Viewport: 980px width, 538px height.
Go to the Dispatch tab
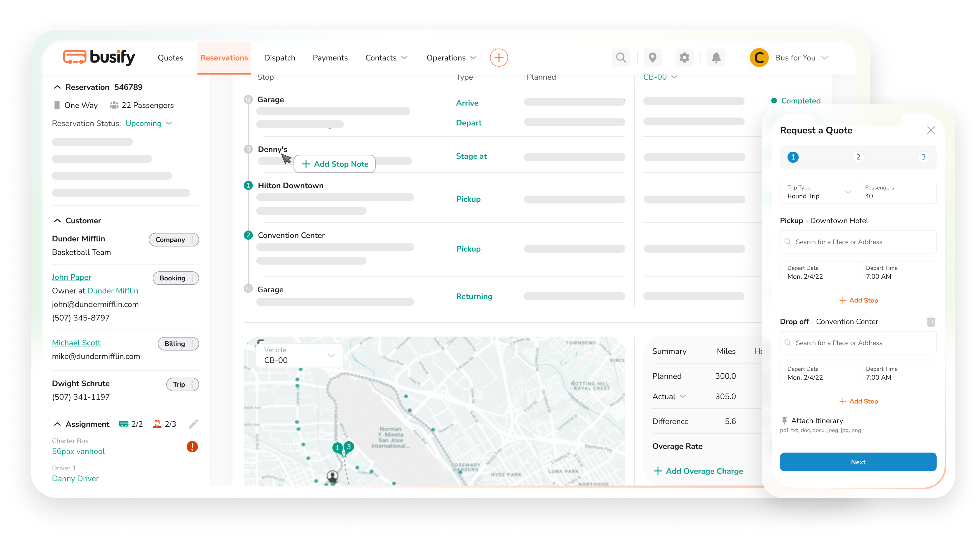coord(280,57)
